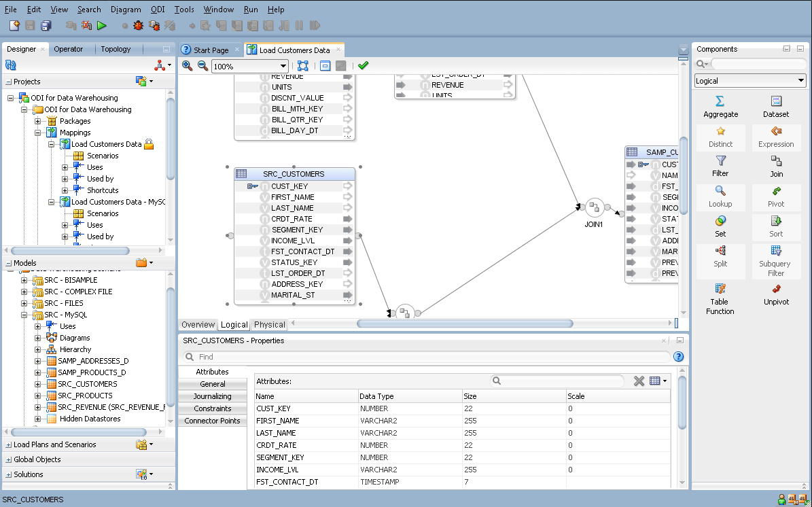Switch to the Physical tab
The image size is (812, 507).
pyautogui.click(x=269, y=324)
